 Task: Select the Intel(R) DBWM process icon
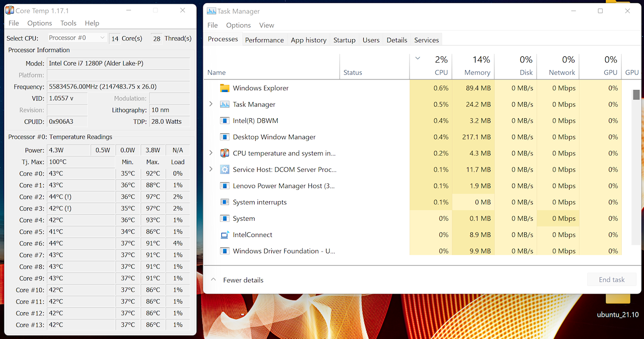click(x=225, y=121)
